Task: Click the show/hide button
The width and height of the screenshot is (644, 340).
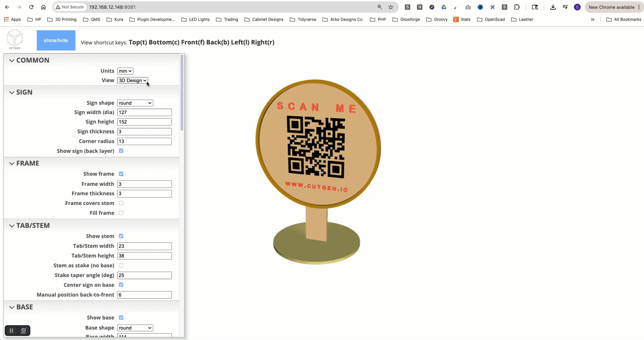Action: (56, 40)
